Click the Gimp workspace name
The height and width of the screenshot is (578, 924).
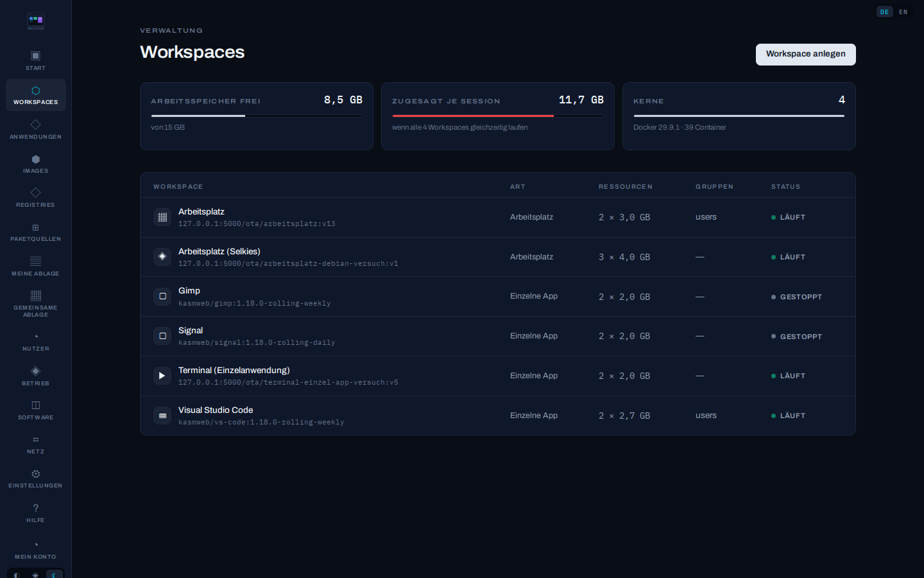(x=189, y=291)
